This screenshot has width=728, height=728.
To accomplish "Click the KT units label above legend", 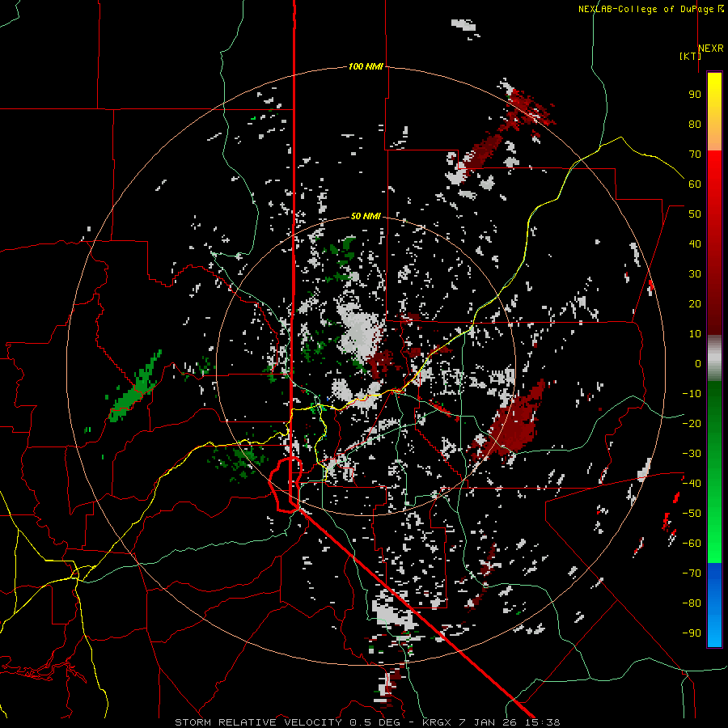I will click(x=690, y=56).
